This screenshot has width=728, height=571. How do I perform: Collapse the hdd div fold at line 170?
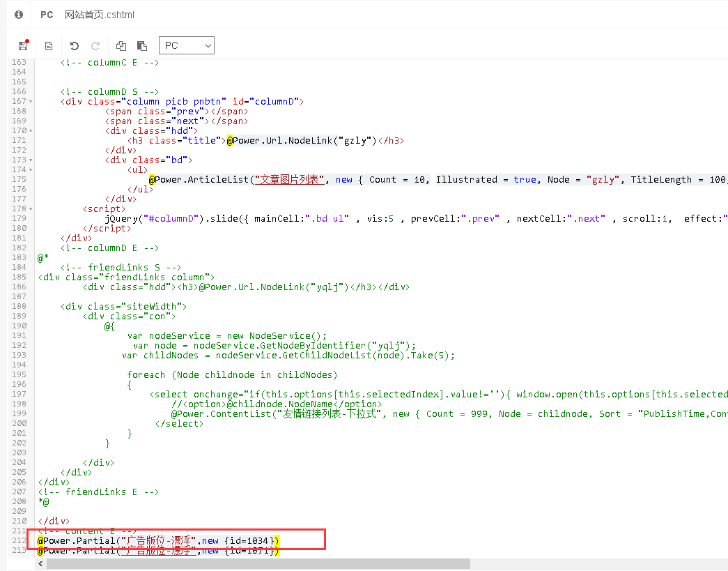coord(31,131)
